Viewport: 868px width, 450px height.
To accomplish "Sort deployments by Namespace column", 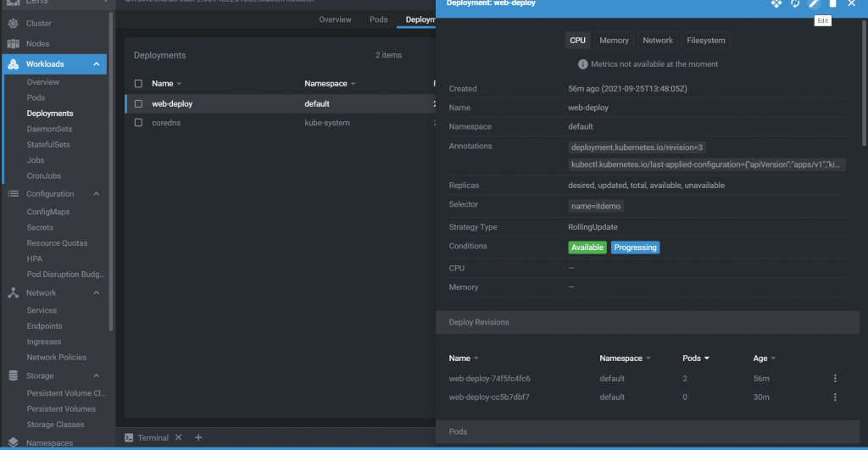I will tap(330, 84).
